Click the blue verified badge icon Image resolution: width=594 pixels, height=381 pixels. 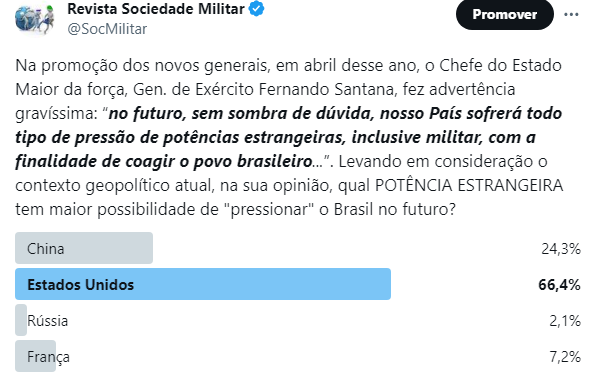(256, 9)
